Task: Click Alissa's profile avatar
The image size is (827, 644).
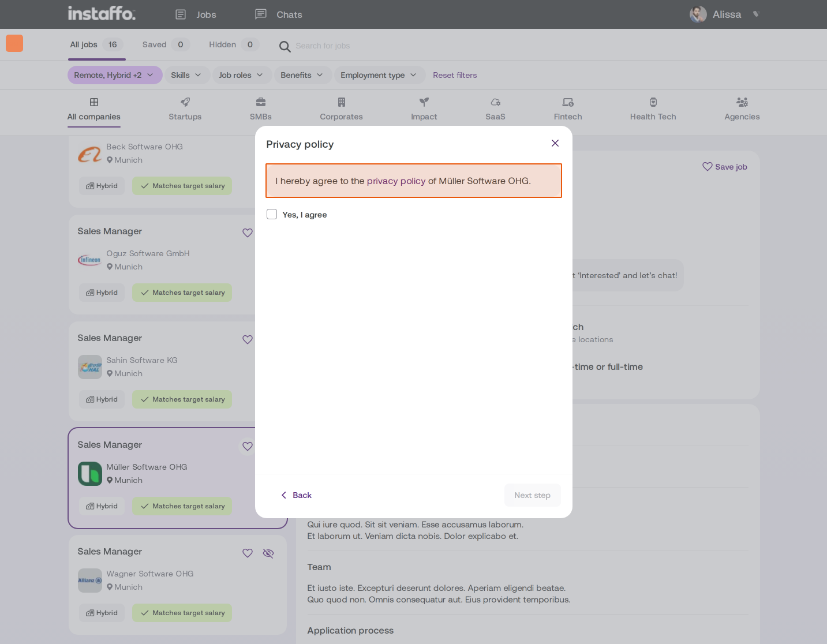Action: click(x=698, y=14)
